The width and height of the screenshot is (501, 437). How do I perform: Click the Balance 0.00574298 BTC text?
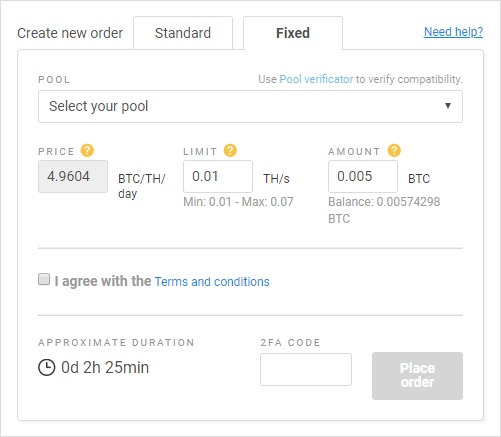[384, 210]
